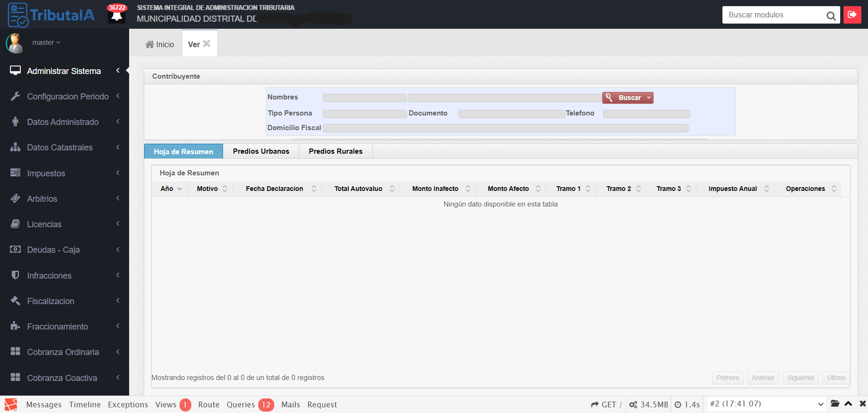Click the red logout icon
The image size is (868, 413).
(852, 15)
